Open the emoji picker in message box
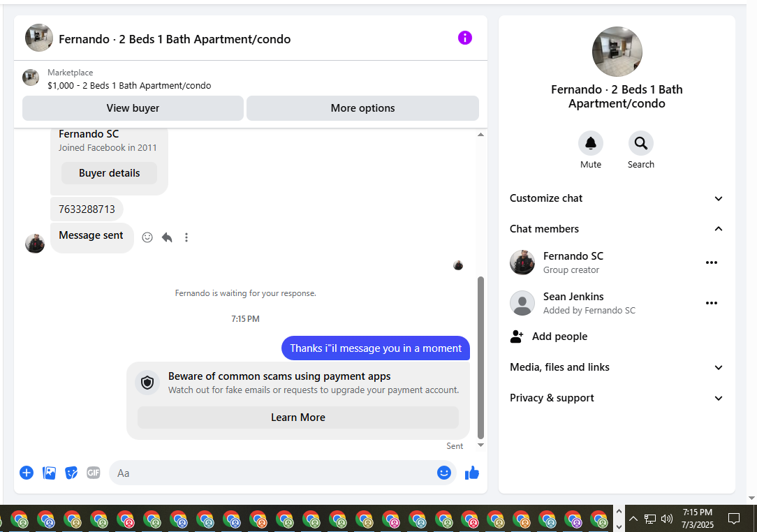This screenshot has height=532, width=757. click(x=443, y=473)
